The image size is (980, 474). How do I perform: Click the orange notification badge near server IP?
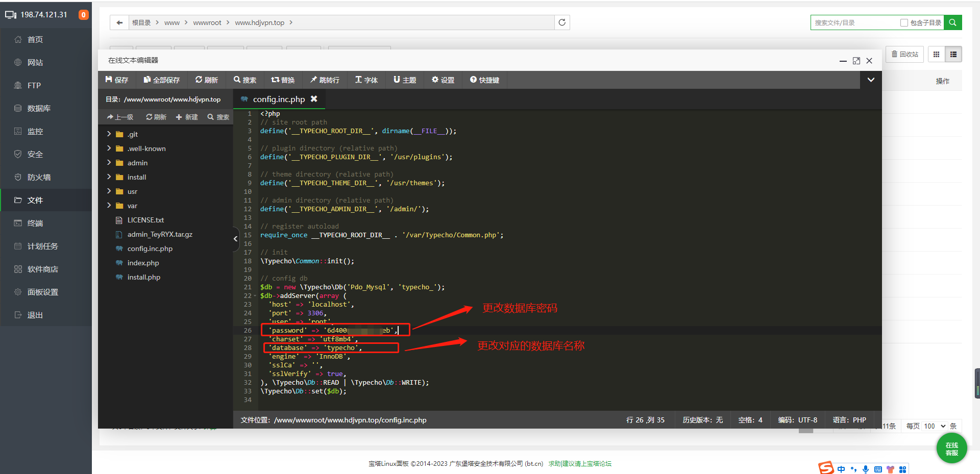(83, 15)
